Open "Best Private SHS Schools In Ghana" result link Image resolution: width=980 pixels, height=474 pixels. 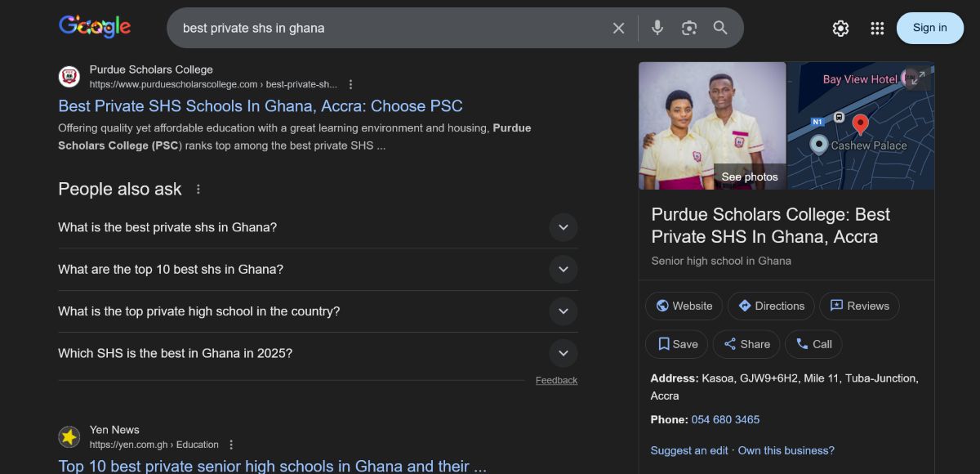click(x=261, y=106)
